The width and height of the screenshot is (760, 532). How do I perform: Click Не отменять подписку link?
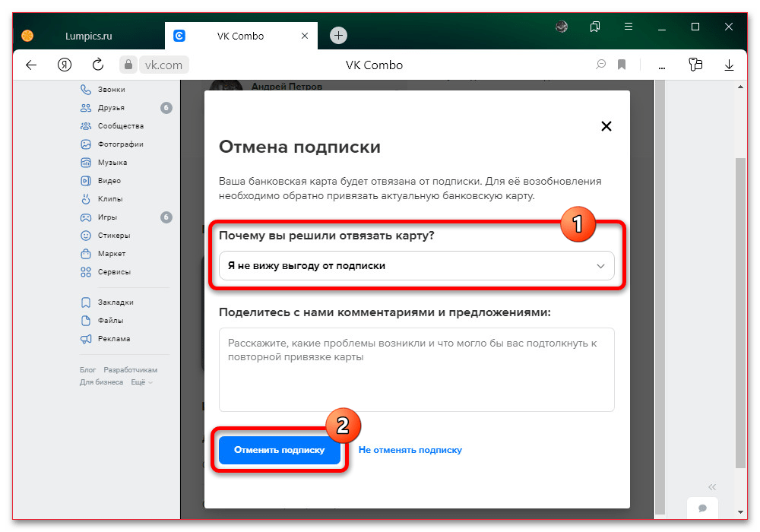pyautogui.click(x=410, y=450)
